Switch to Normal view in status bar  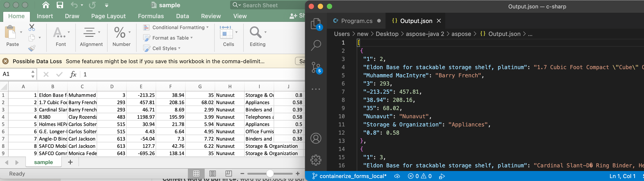click(x=196, y=173)
